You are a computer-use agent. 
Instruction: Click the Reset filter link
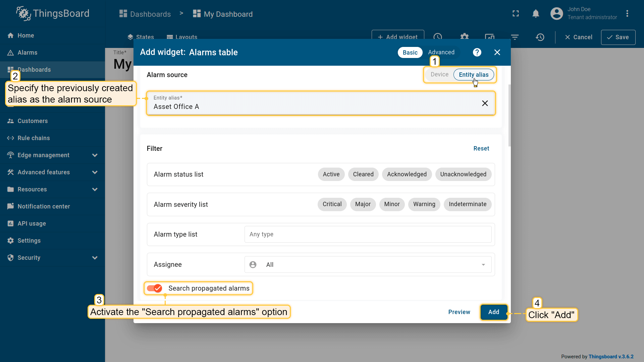click(481, 148)
